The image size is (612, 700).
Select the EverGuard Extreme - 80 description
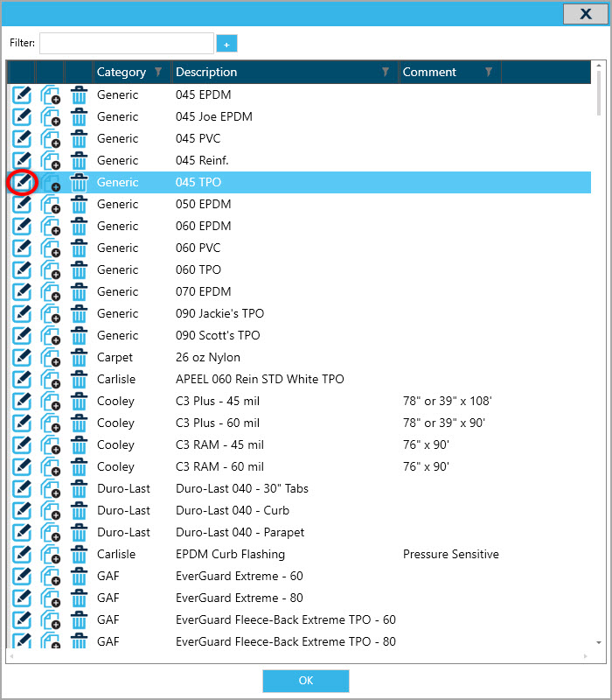pyautogui.click(x=239, y=598)
